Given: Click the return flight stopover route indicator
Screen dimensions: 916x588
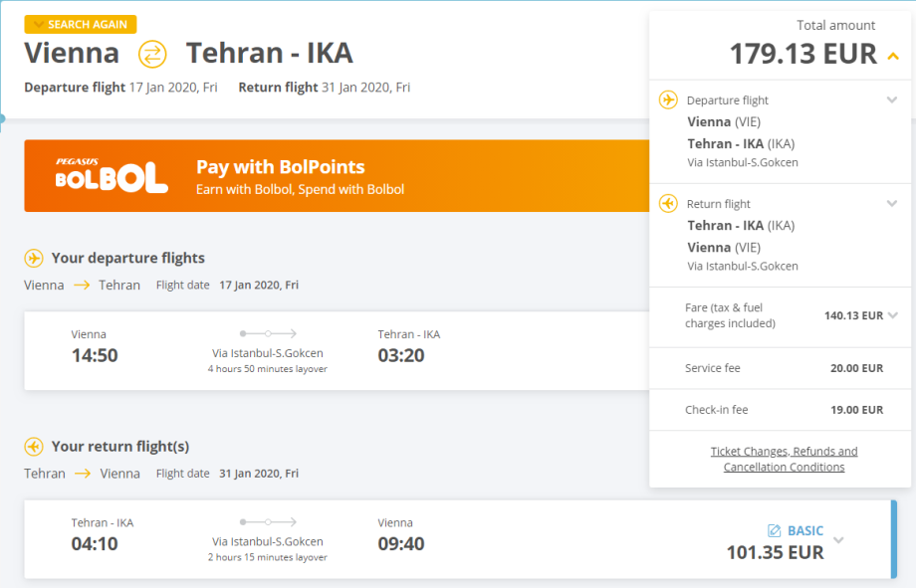Looking at the screenshot, I should (x=268, y=521).
